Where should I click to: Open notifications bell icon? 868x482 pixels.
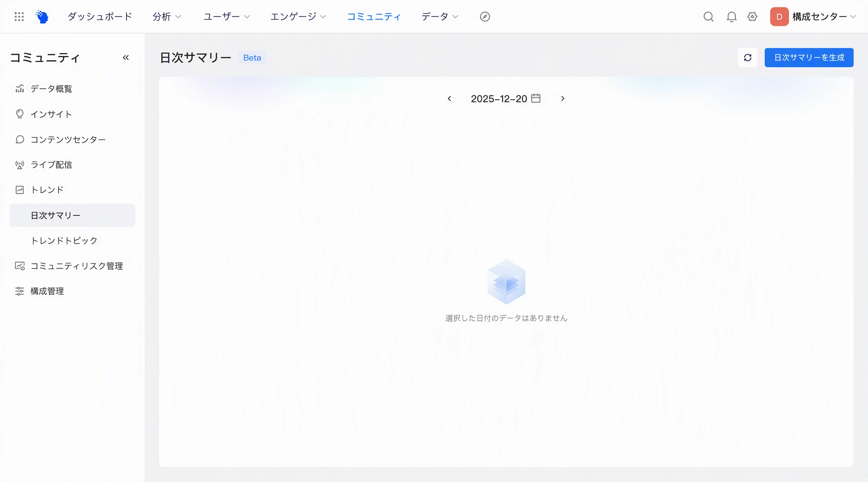tap(731, 17)
